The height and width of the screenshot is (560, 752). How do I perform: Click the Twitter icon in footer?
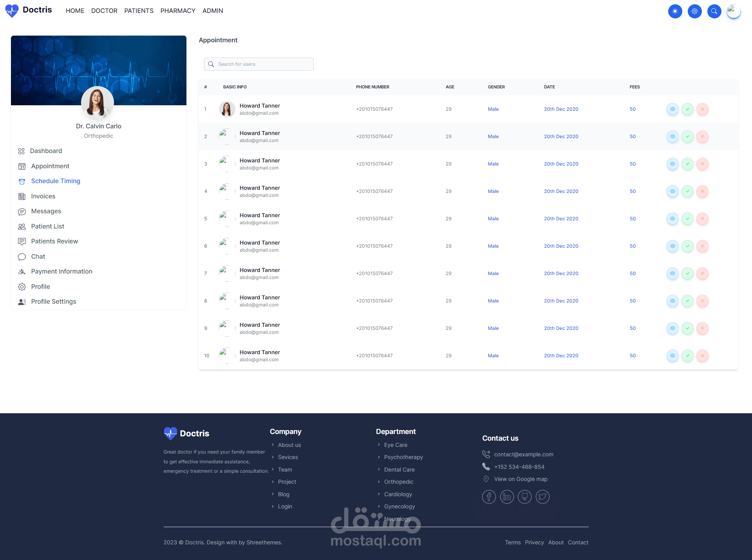542,497
